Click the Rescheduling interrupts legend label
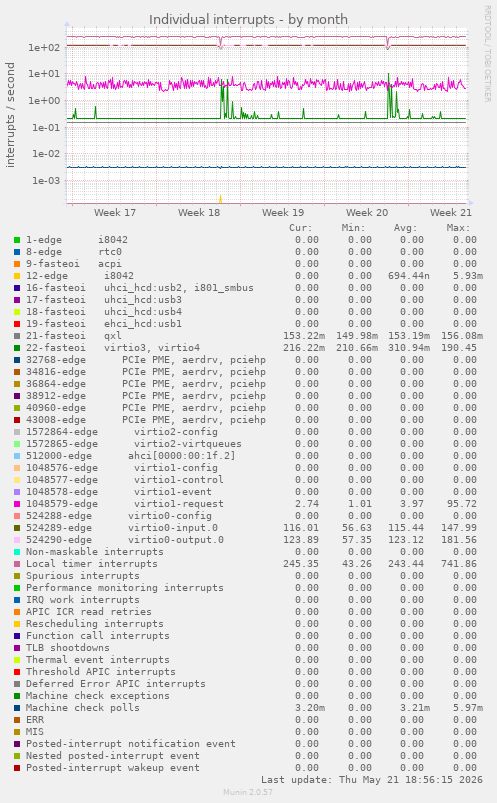The height and width of the screenshot is (803, 497). point(95,624)
